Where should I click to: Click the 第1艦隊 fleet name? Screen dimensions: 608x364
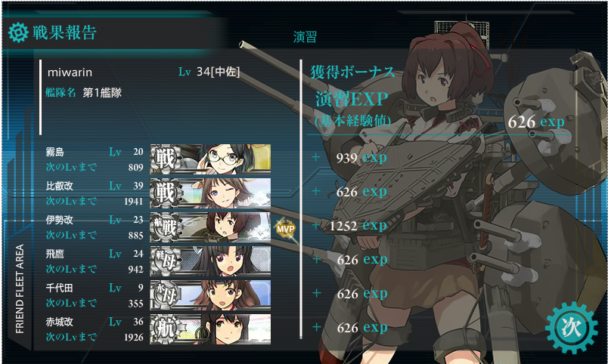click(102, 93)
